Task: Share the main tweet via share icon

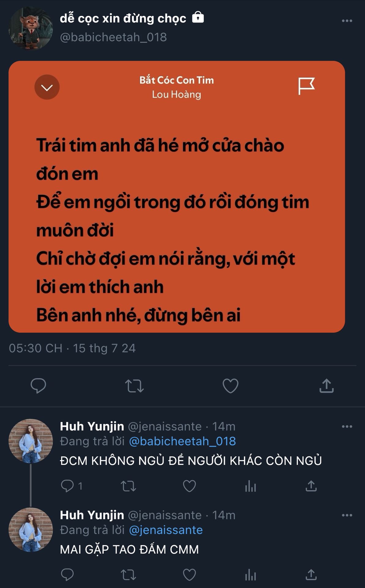Action: 326,386
